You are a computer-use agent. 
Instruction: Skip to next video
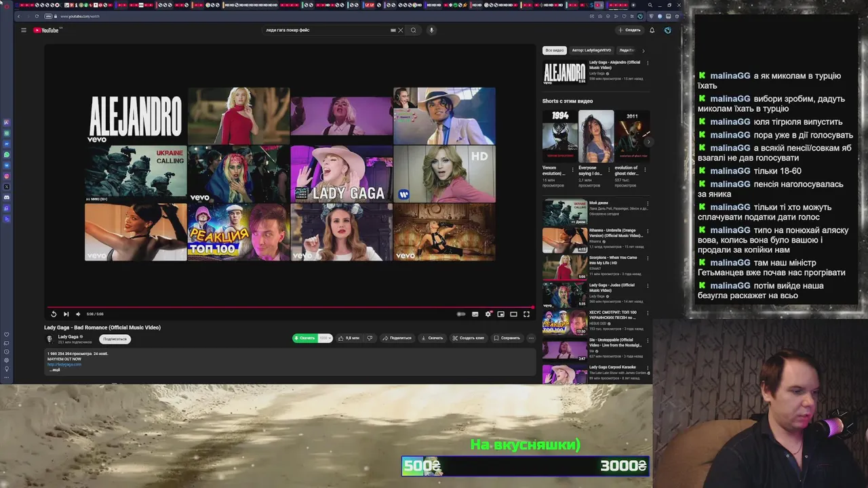(x=66, y=314)
